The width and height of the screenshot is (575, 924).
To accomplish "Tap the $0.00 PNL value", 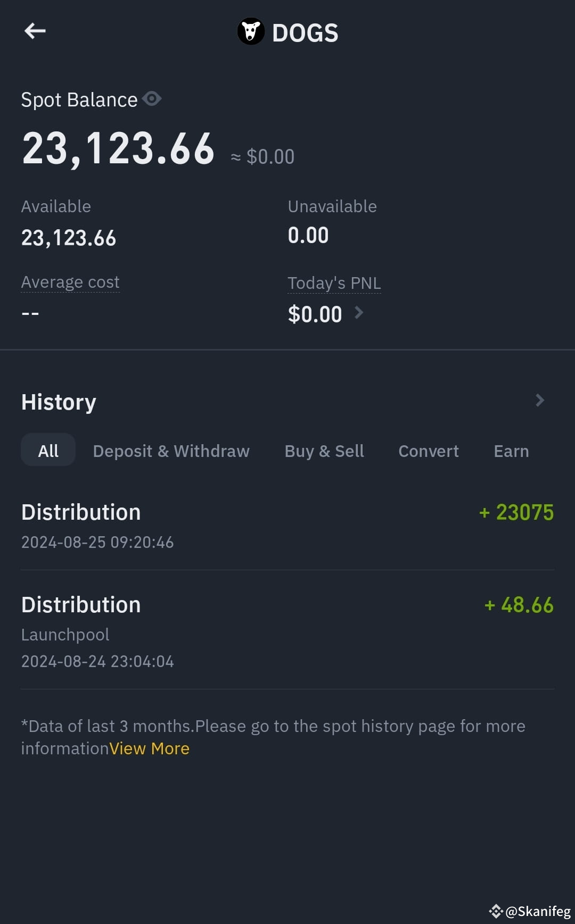I will click(x=315, y=314).
